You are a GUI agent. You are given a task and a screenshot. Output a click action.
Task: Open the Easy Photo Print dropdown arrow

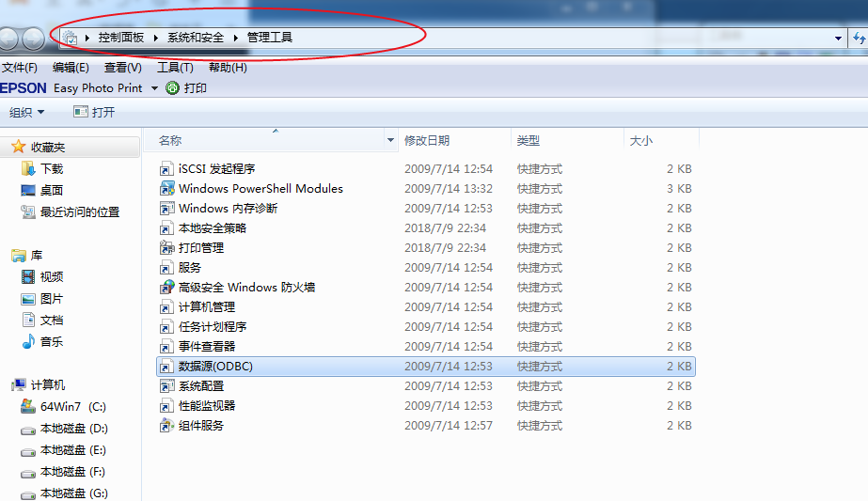[154, 88]
